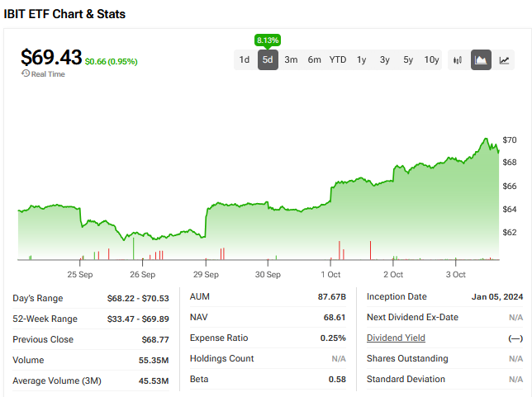Click the chart's peak near $70

[x=486, y=139]
